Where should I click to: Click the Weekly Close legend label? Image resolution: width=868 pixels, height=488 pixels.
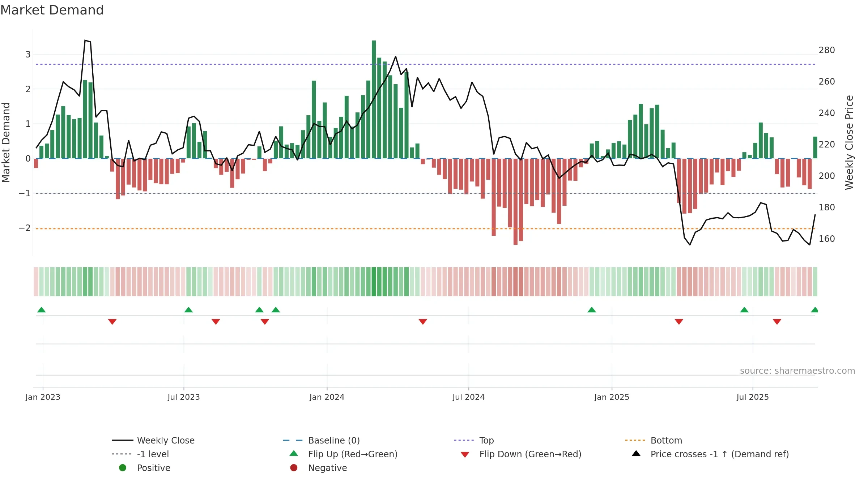click(x=166, y=441)
